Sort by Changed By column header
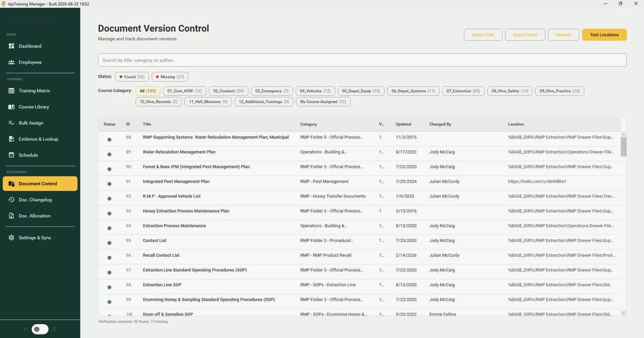The height and width of the screenshot is (338, 644). click(x=440, y=124)
